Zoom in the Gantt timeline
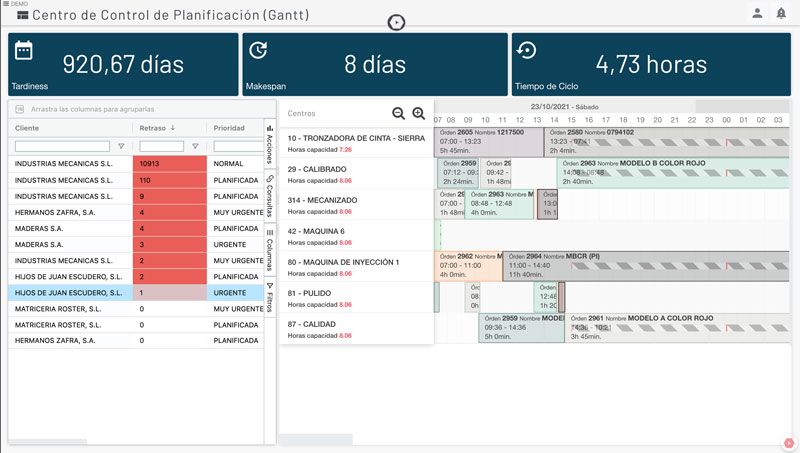This screenshot has height=453, width=800. click(419, 114)
